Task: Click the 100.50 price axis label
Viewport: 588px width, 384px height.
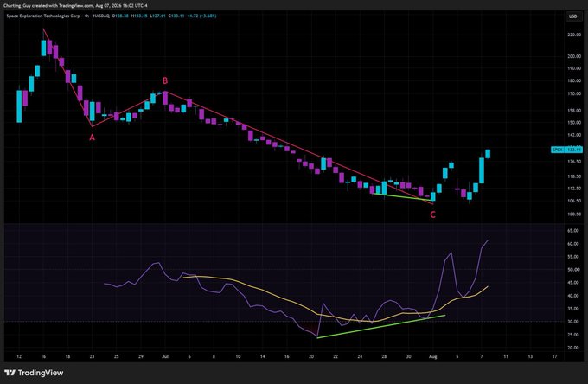Action: click(x=574, y=214)
